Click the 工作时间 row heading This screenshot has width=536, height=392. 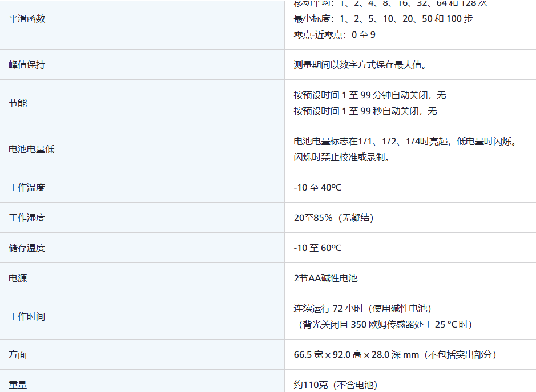pos(27,317)
